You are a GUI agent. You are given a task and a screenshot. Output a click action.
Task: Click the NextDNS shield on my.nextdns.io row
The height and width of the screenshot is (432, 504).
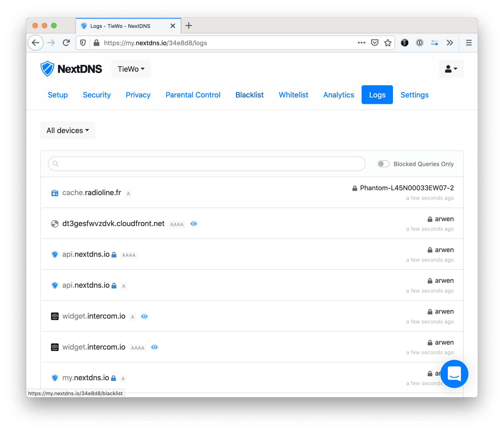[55, 378]
